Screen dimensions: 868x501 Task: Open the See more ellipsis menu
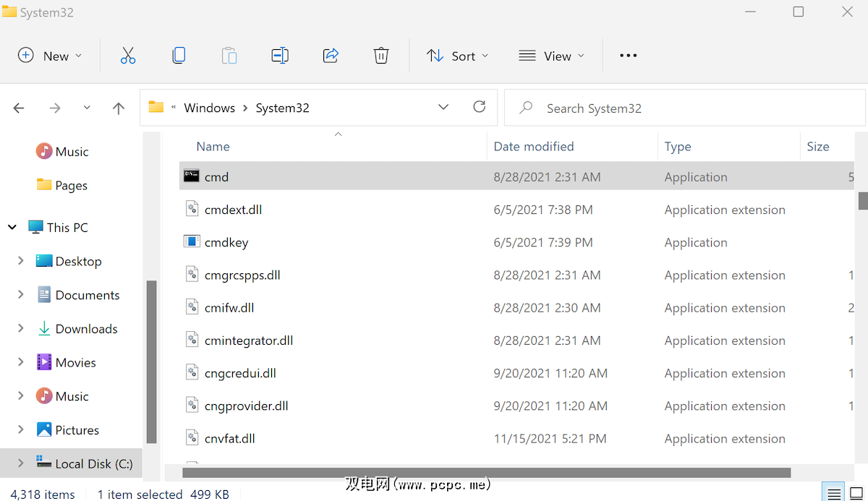(x=629, y=56)
